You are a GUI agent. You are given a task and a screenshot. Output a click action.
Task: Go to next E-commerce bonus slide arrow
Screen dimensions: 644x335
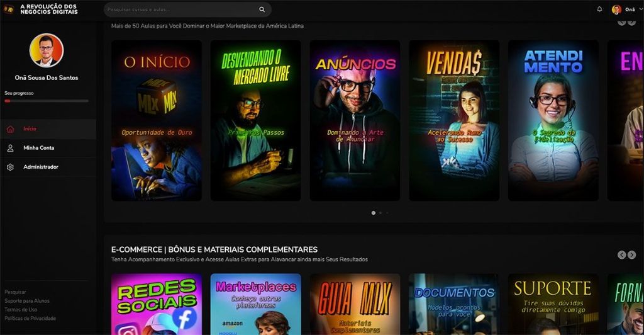[x=631, y=255]
